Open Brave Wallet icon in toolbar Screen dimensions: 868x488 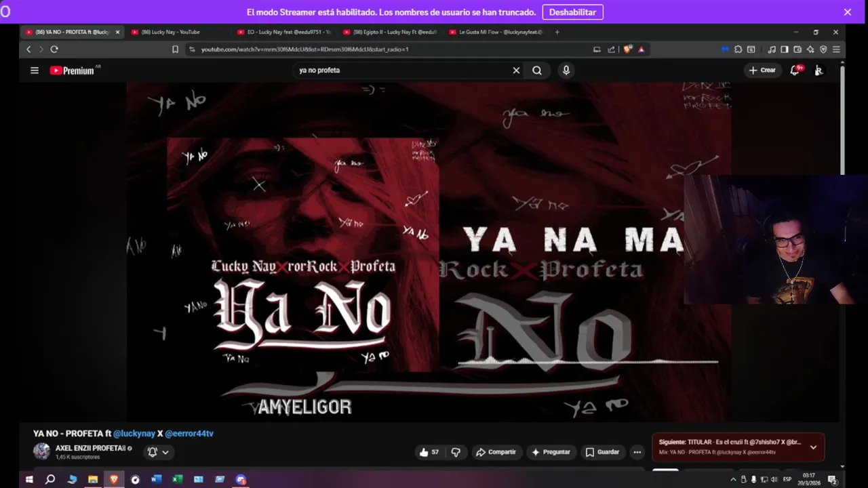pos(797,49)
